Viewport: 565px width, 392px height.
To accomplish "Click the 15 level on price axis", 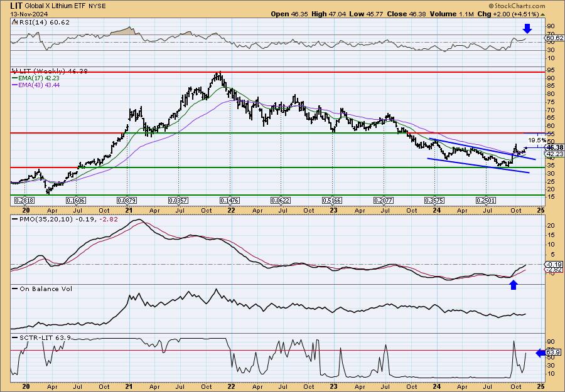I will click(551, 196).
